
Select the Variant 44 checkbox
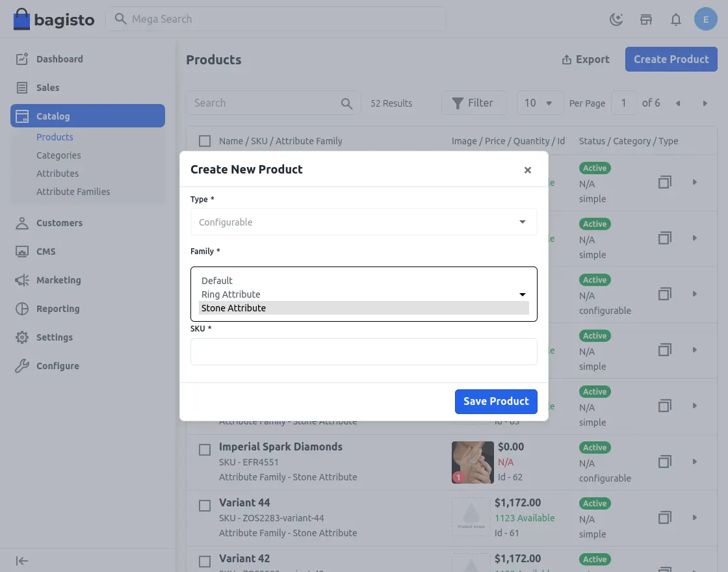click(x=205, y=506)
